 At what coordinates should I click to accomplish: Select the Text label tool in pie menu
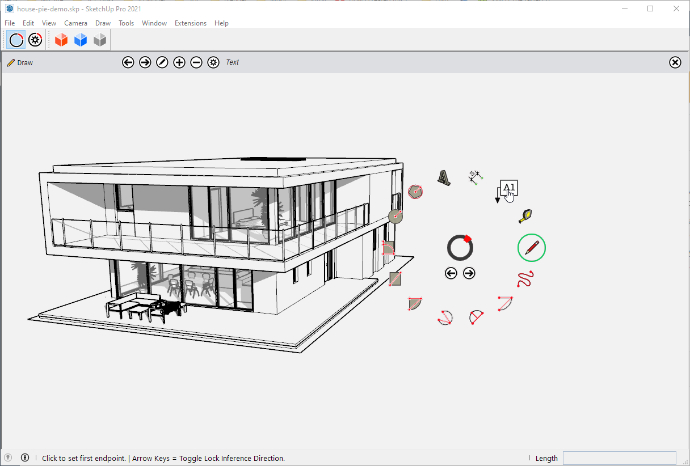[507, 191]
